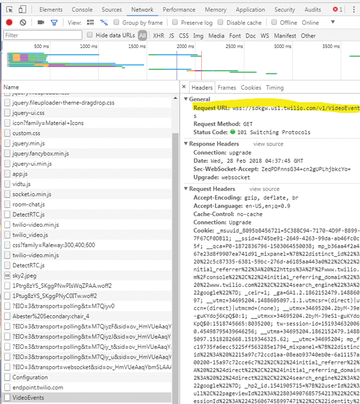Toggle the overview waterfall view icon
This screenshot has width=360, height=404.
pyautogui.click(x=104, y=22)
